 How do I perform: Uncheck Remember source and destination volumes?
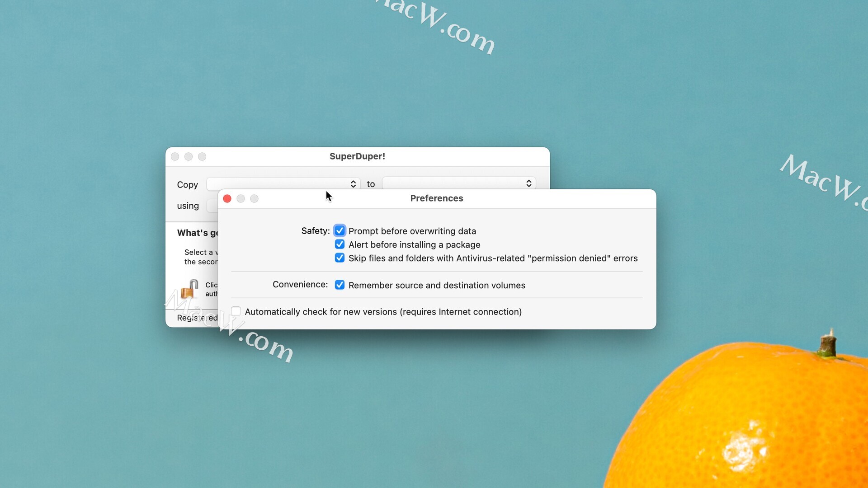tap(340, 285)
